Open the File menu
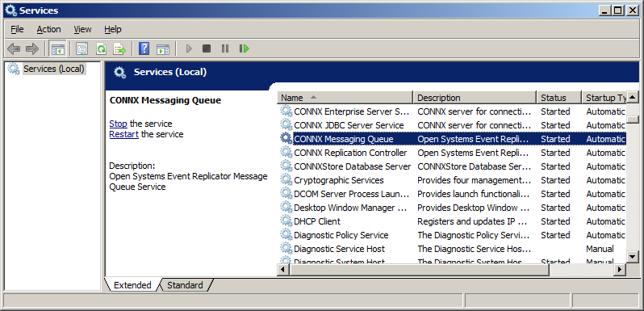 (17, 29)
